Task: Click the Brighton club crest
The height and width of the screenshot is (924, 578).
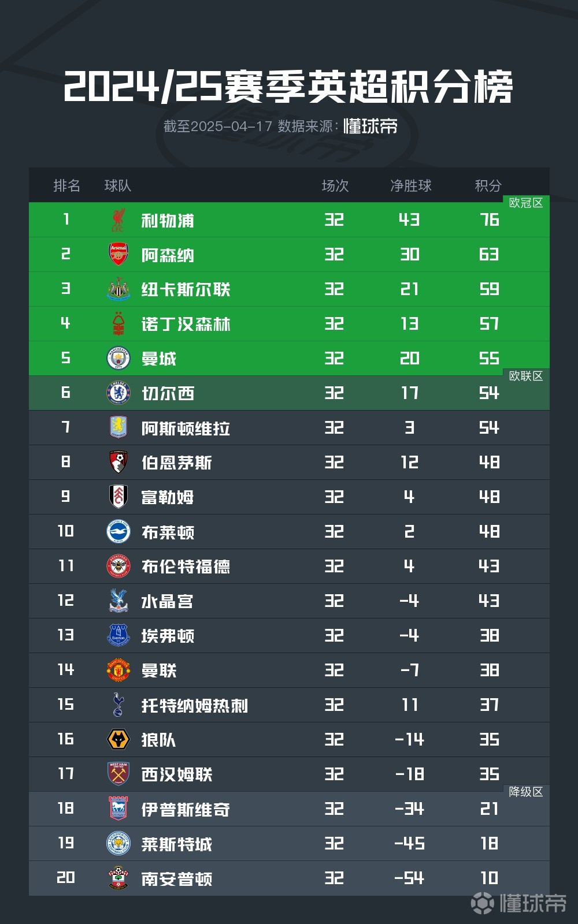Action: click(x=118, y=531)
